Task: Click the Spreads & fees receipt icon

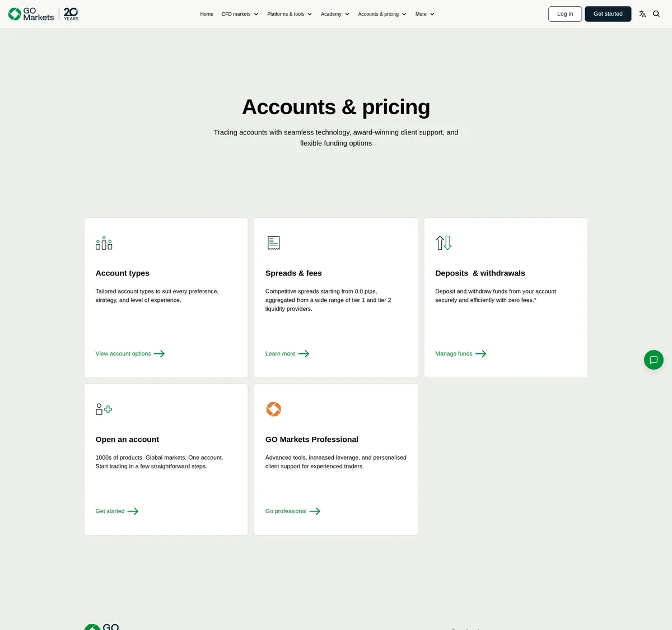Action: coord(273,243)
